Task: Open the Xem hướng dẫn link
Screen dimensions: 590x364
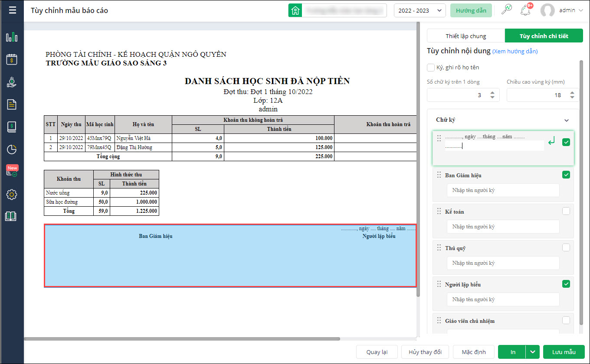Action: pos(515,51)
